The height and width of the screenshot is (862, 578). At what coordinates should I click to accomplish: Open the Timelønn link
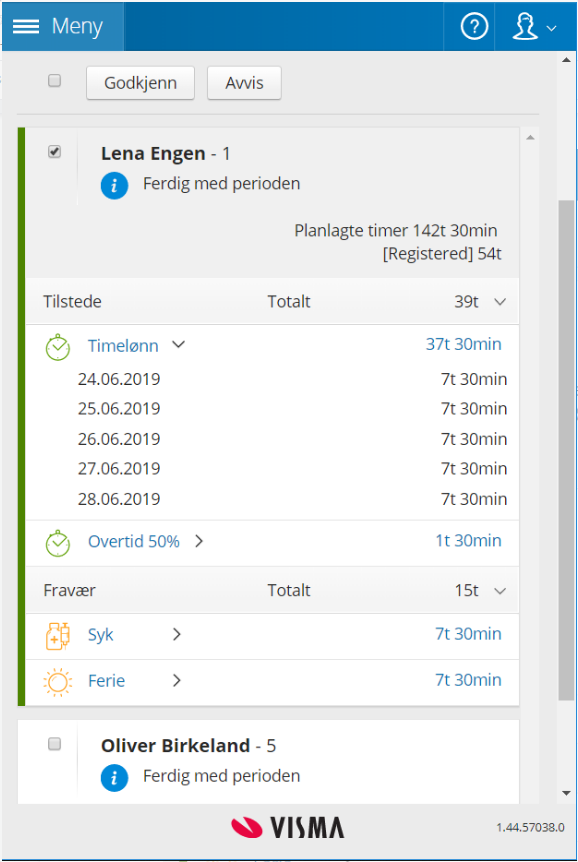click(x=123, y=346)
